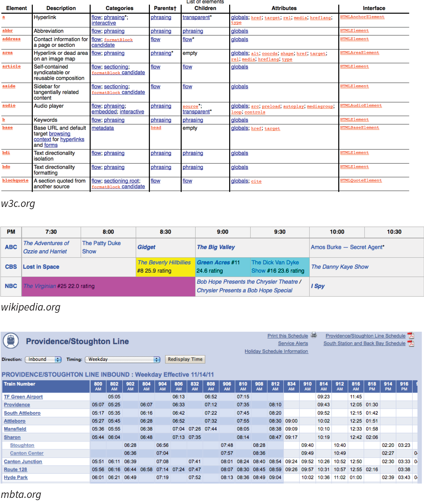The height and width of the screenshot is (504, 424).
Task: Click the 9:00 time column header
Action: click(x=223, y=232)
